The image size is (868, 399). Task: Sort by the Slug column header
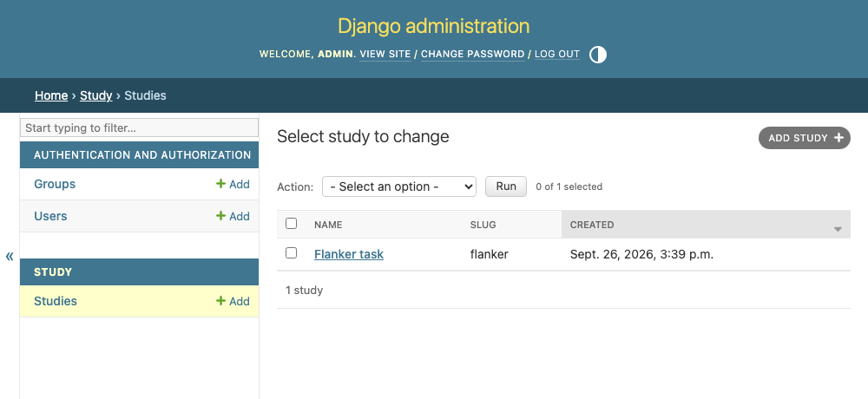(483, 225)
